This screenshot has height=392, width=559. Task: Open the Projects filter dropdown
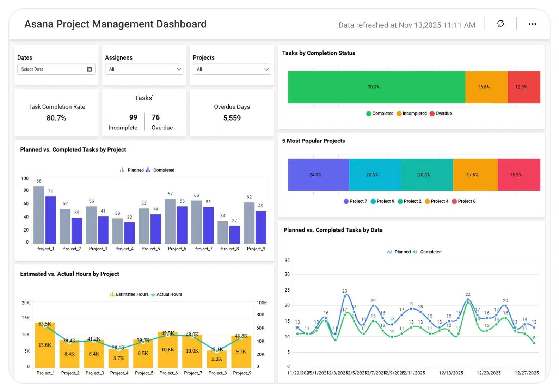(x=232, y=69)
